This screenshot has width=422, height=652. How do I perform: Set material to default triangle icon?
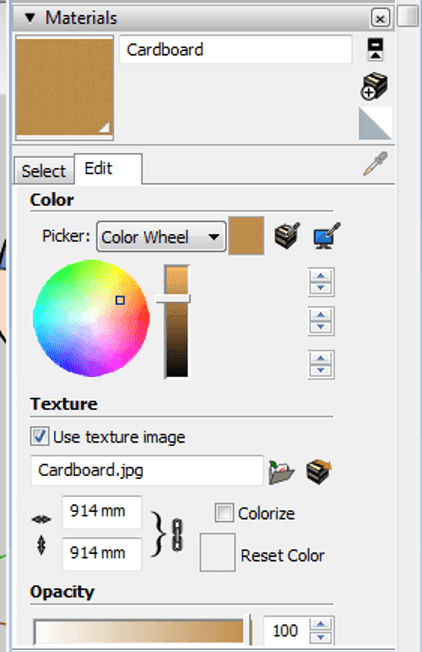[x=375, y=123]
